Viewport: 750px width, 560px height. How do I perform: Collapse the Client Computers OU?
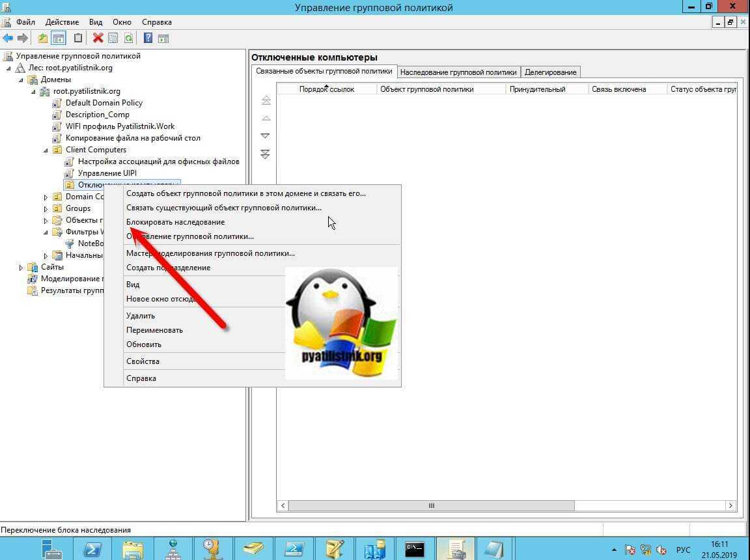click(46, 150)
